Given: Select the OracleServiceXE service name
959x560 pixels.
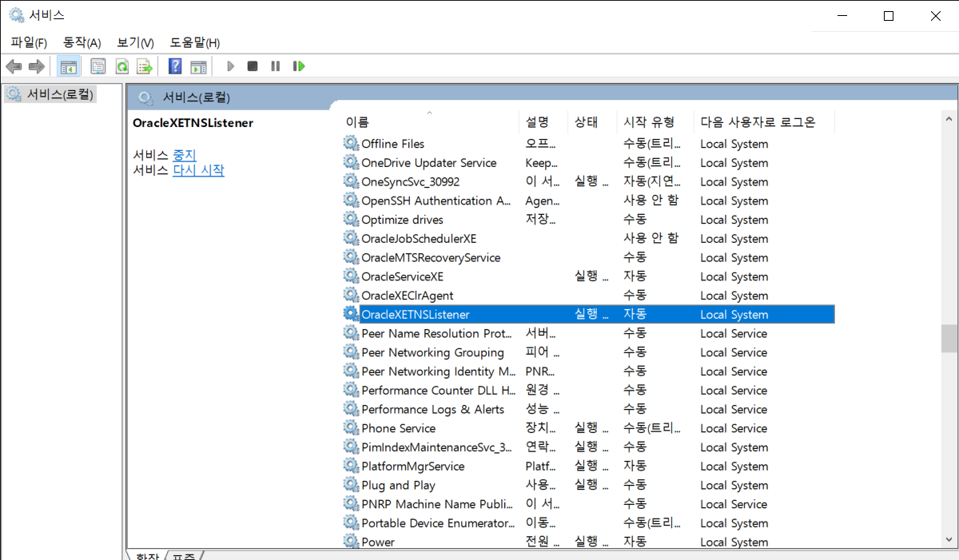Looking at the screenshot, I should click(402, 276).
